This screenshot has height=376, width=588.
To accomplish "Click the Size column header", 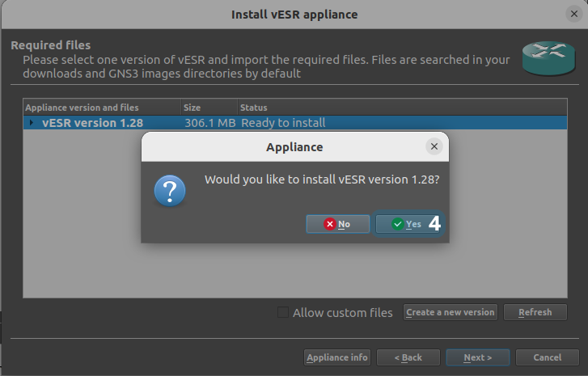I will pos(209,107).
